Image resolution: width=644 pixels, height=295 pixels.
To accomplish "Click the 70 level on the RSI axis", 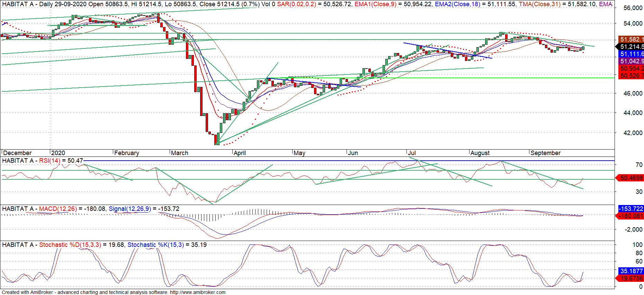I will tap(639, 165).
